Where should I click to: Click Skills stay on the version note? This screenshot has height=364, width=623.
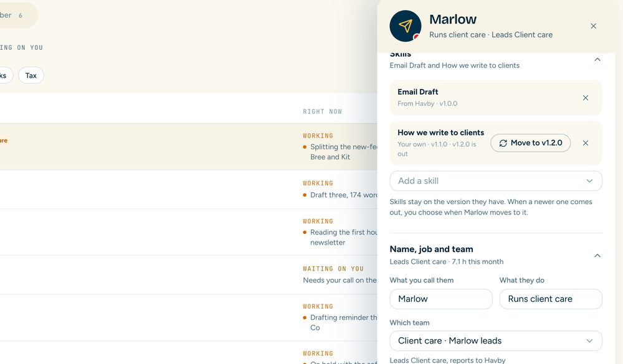coord(491,207)
